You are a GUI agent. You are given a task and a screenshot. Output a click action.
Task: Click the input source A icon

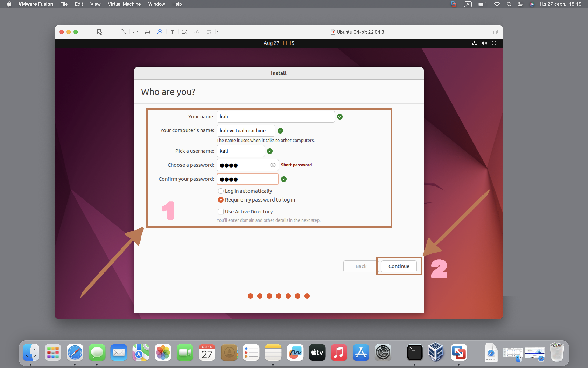point(468,4)
